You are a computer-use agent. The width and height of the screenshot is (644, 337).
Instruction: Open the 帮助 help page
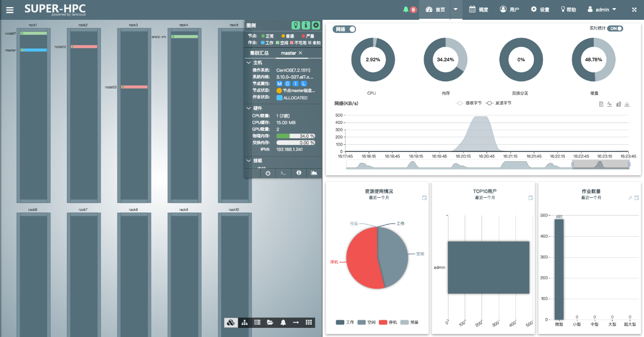568,10
